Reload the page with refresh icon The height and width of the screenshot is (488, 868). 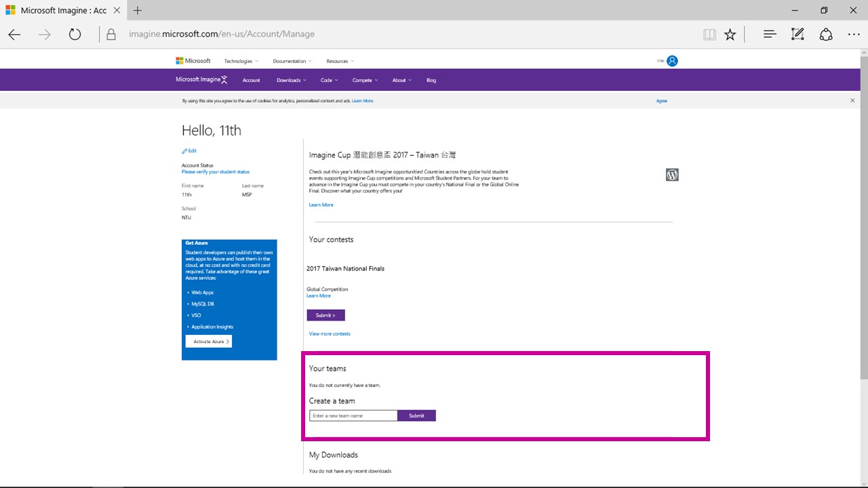75,35
